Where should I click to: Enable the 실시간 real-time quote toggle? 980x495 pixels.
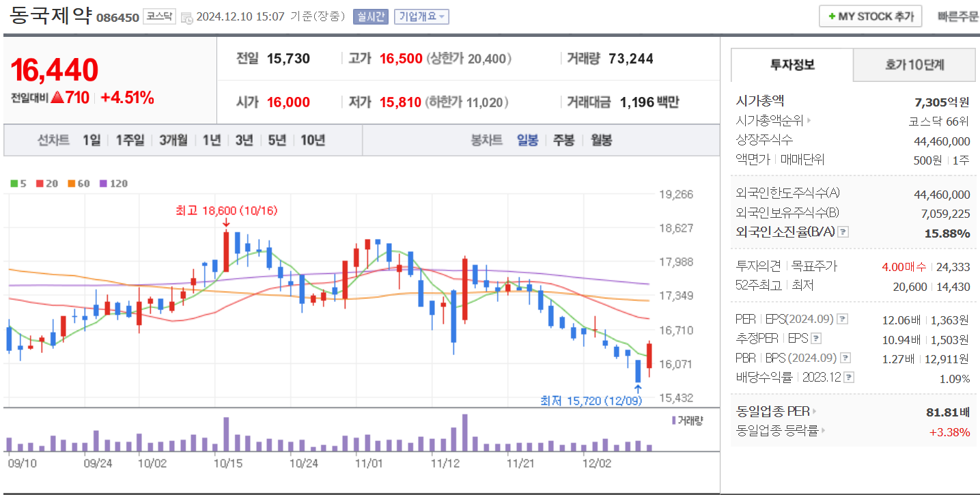point(372,16)
